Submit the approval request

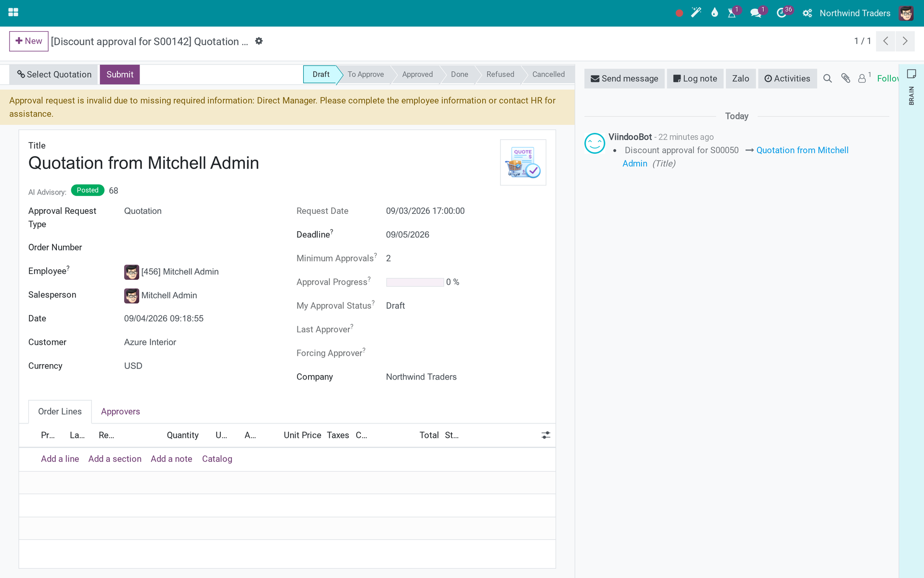click(120, 75)
